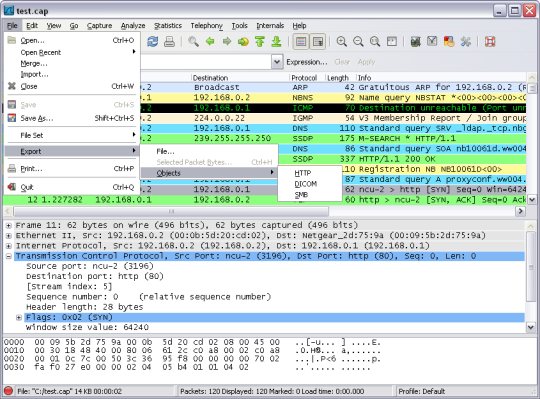Open the Open Recent submenu
Image resolution: width=540 pixels, height=399 pixels.
click(x=72, y=52)
